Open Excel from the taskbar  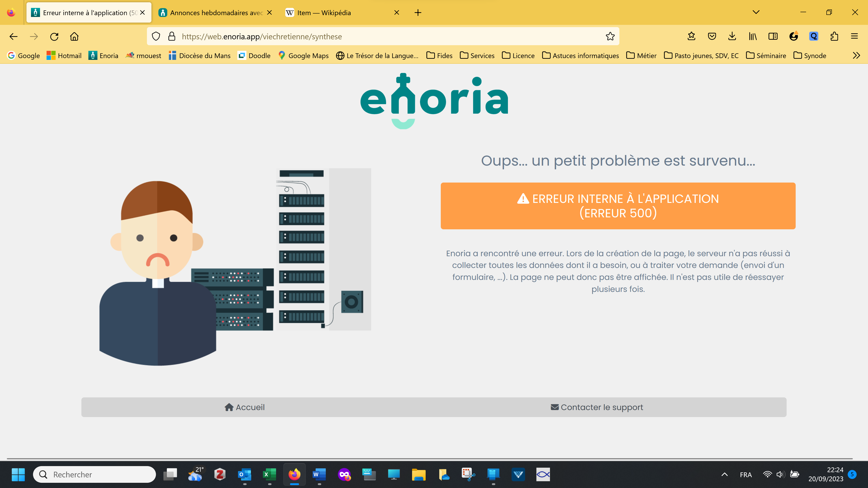269,474
